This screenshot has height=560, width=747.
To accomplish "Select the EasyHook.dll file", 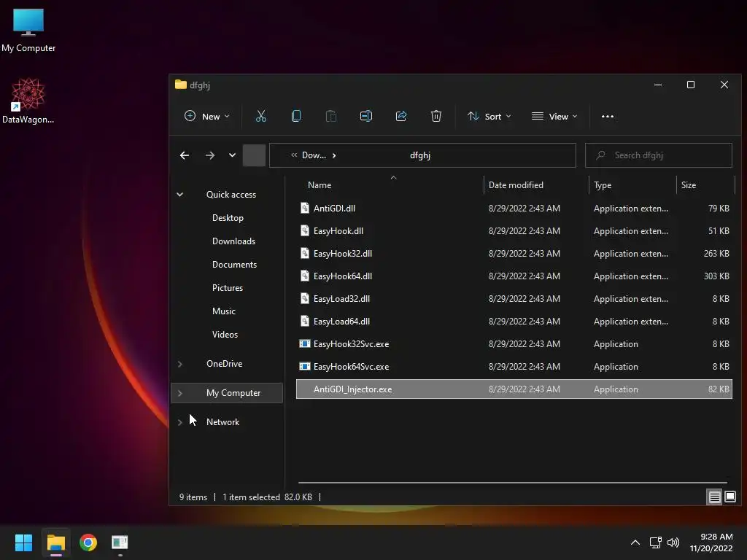I will tap(514, 231).
